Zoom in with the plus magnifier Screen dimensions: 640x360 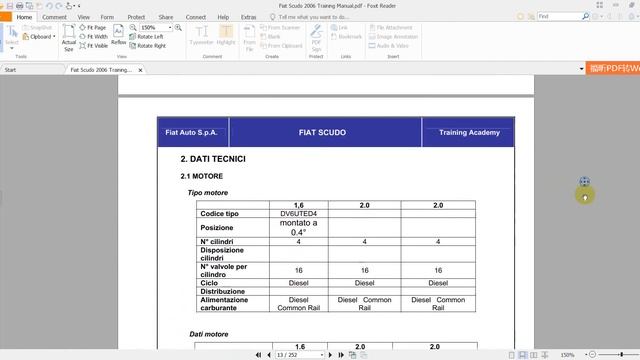[178, 27]
